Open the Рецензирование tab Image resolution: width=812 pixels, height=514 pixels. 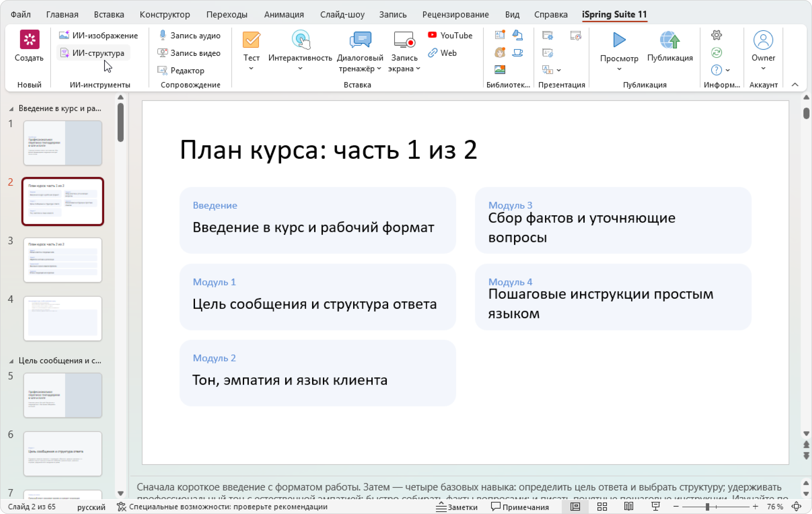[456, 14]
